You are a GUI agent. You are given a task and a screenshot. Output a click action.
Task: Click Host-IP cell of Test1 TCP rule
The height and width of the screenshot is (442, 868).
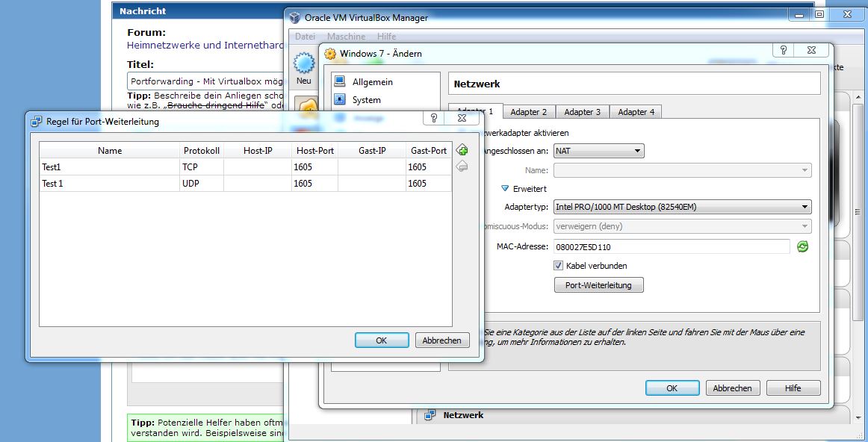click(258, 167)
